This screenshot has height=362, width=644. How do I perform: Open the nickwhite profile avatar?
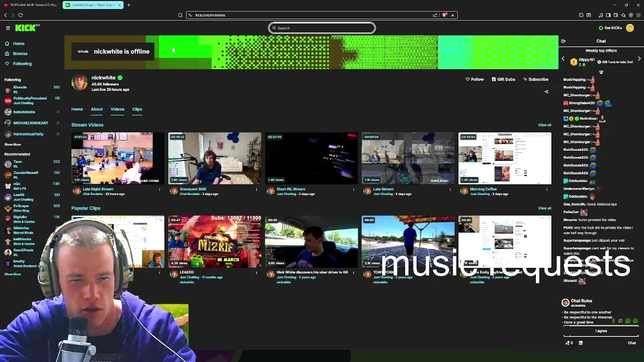coord(79,82)
